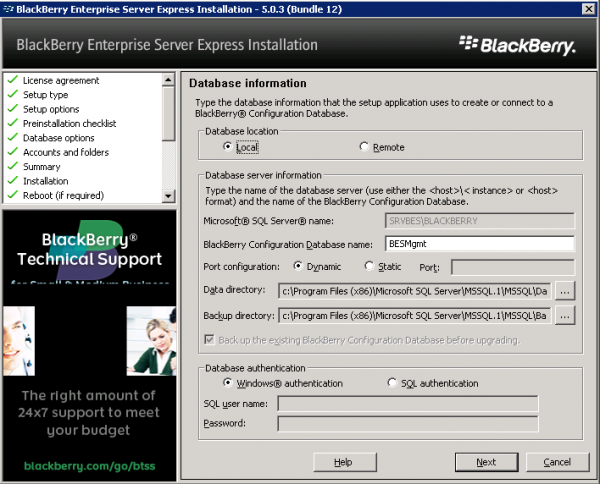Click the steps list scrollbar thumb
The height and width of the screenshot is (484, 600).
point(168,114)
